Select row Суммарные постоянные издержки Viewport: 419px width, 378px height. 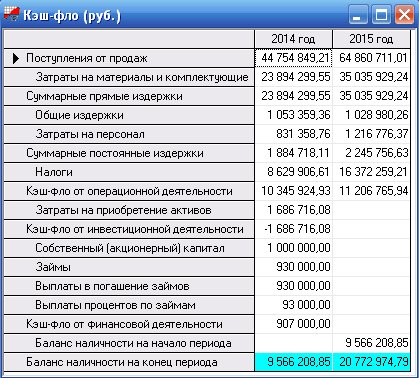pyautogui.click(x=129, y=153)
